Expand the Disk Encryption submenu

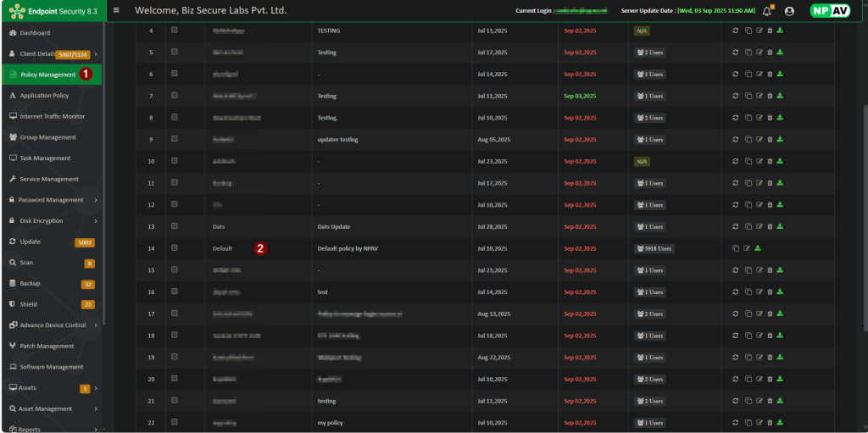[96, 221]
